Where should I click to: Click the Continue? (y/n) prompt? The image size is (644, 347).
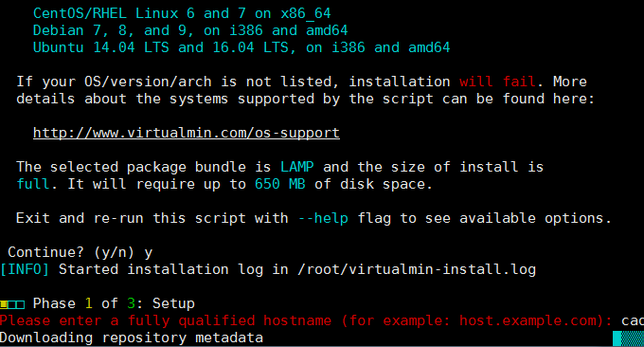71,252
